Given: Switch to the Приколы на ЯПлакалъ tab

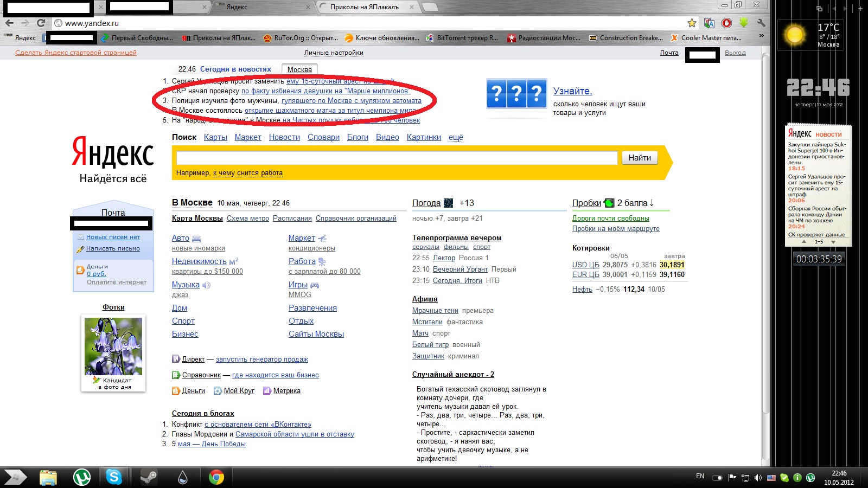Looking at the screenshot, I should click(x=365, y=7).
